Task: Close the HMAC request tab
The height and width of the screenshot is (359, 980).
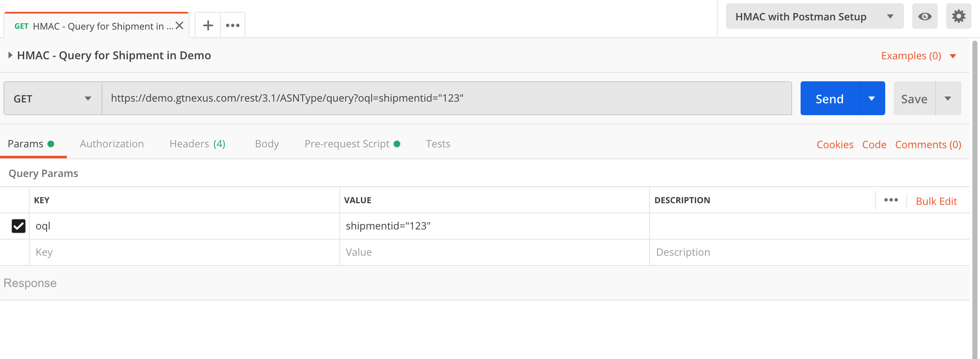Action: pos(179,25)
